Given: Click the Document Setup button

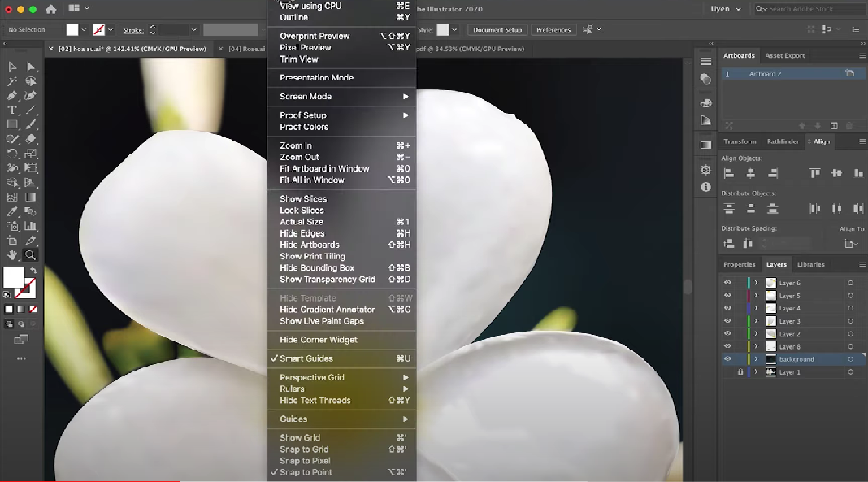Looking at the screenshot, I should 497,30.
